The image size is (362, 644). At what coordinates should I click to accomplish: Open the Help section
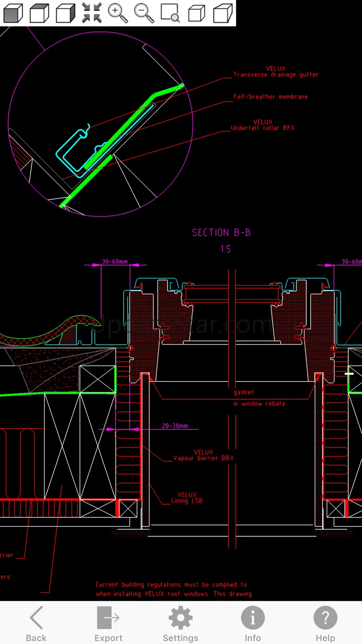[325, 624]
